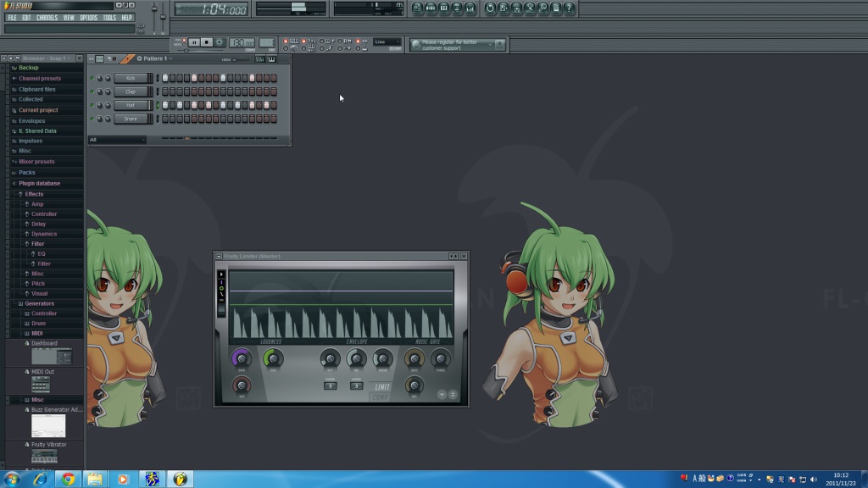
Task: Click the purple Gain knob in Fruity Limiter
Action: click(x=242, y=358)
